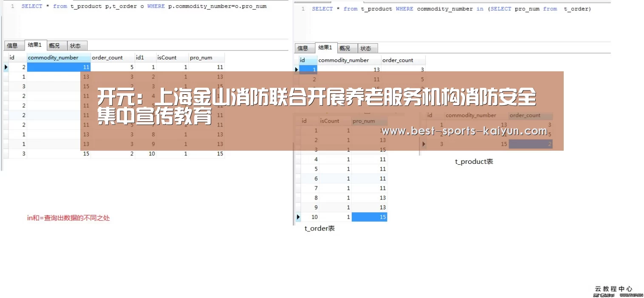This screenshot has height=298, width=644.
Task: Select highlighted id cell 1 in the right result grid
Action: pos(308,69)
